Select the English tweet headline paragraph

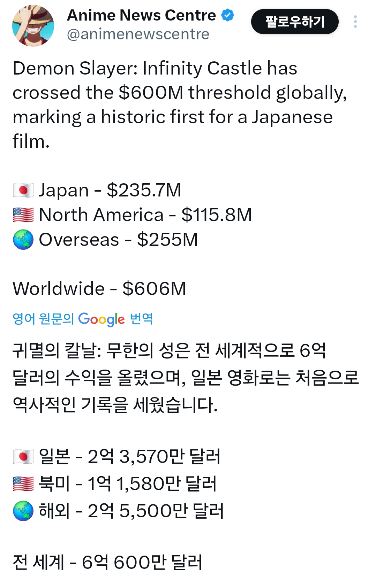tap(180, 105)
